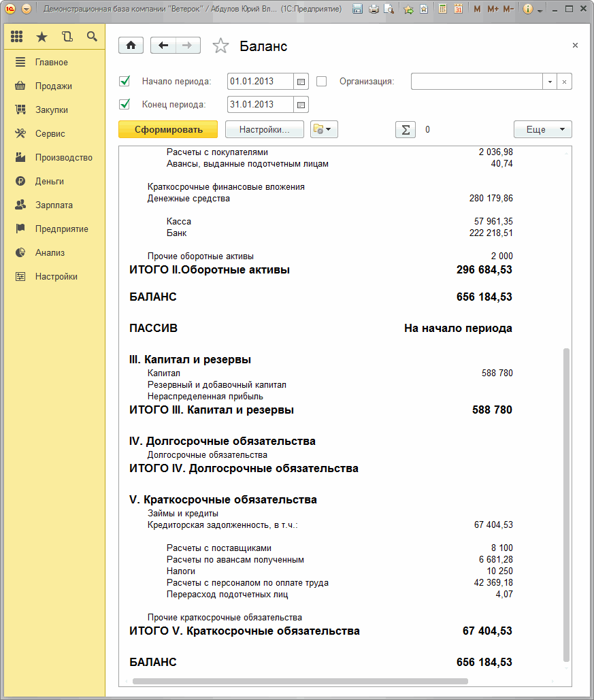Open the calendar tool

(x=458, y=9)
